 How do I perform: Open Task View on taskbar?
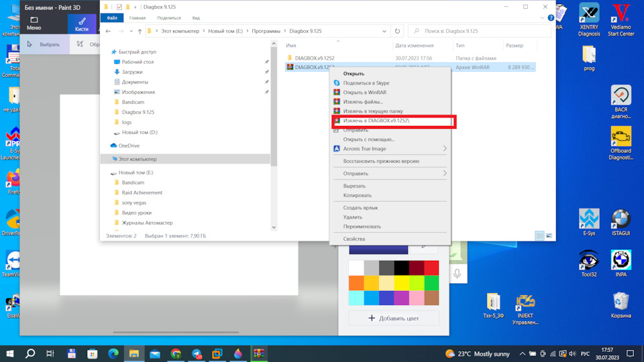[50, 353]
